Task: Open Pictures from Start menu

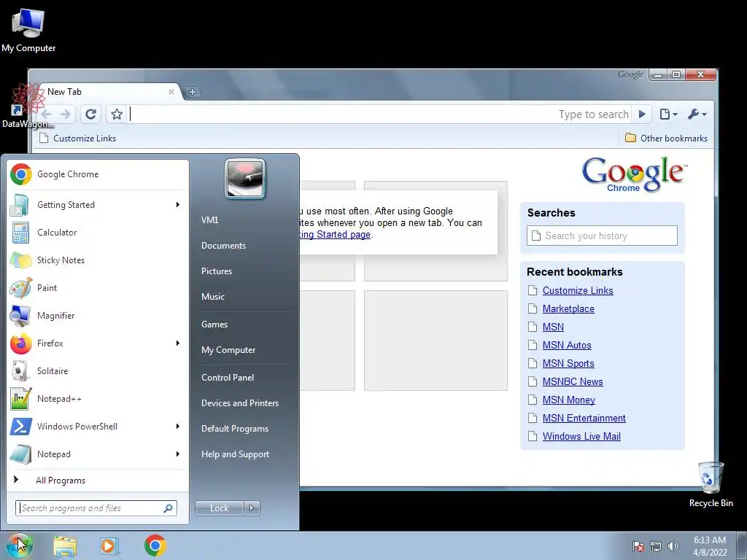Action: [216, 271]
